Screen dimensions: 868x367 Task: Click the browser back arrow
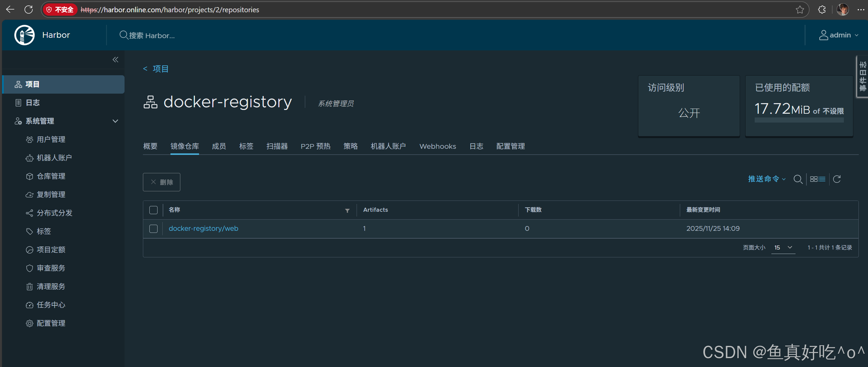pos(10,10)
